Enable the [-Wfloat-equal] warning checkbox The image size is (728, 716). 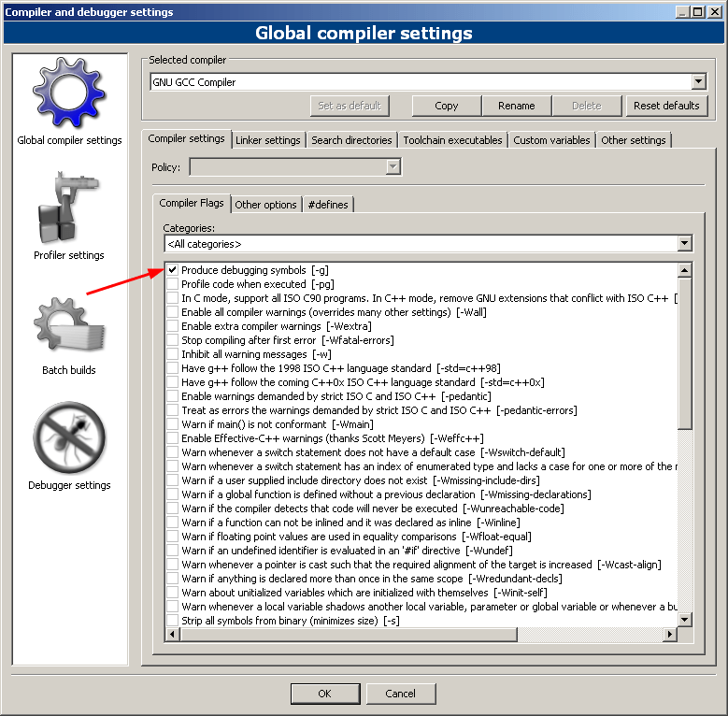(173, 537)
